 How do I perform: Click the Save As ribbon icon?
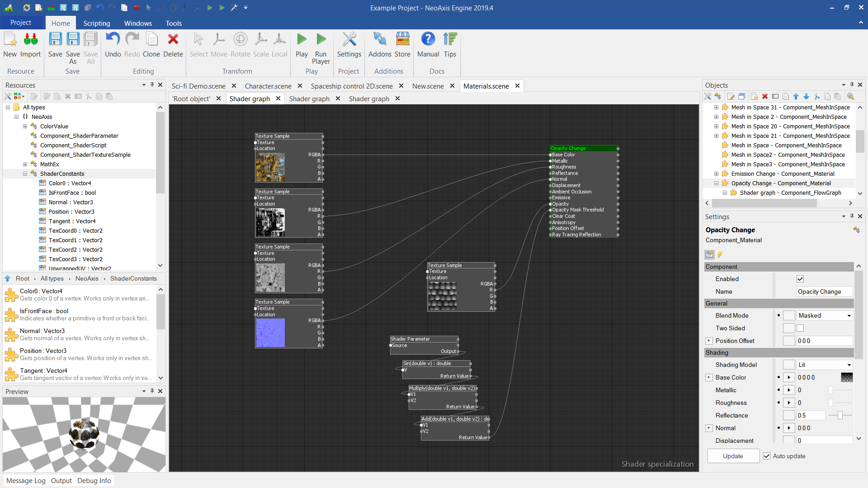pyautogui.click(x=72, y=40)
